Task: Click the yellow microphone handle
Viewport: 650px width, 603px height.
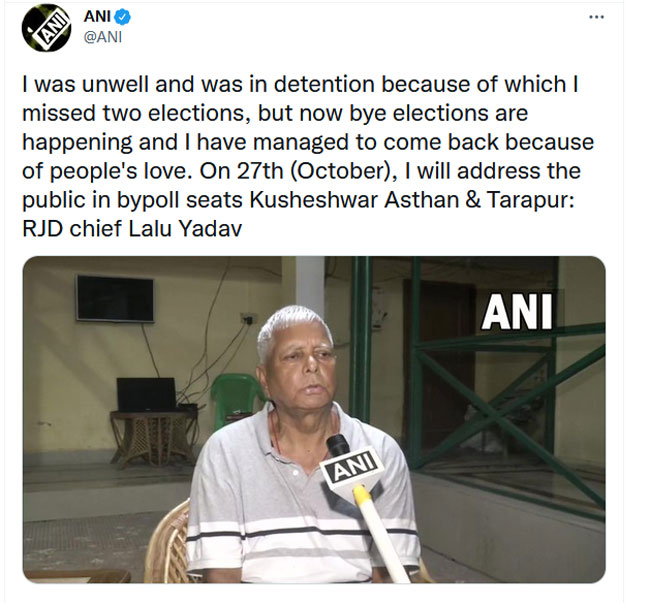Action: 381,535
